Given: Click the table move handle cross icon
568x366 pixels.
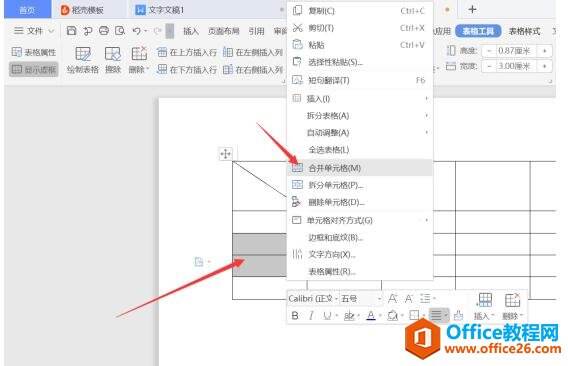Looking at the screenshot, I should pos(225,154).
